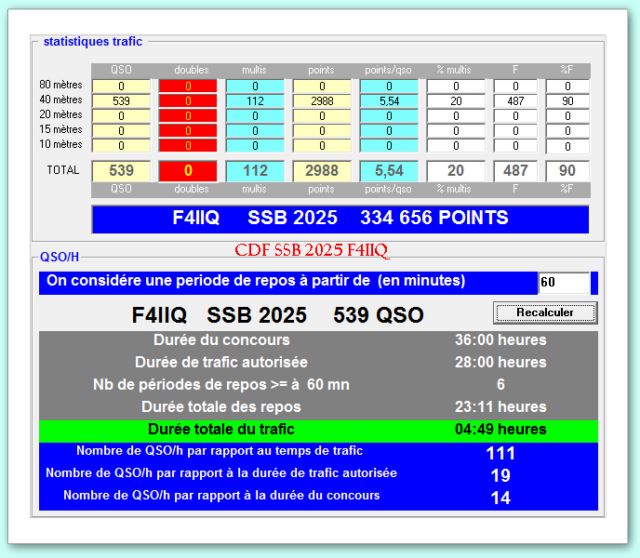Select the TOTAL F box showing 487
Image resolution: width=640 pixels, height=558 pixels.
pos(517,171)
